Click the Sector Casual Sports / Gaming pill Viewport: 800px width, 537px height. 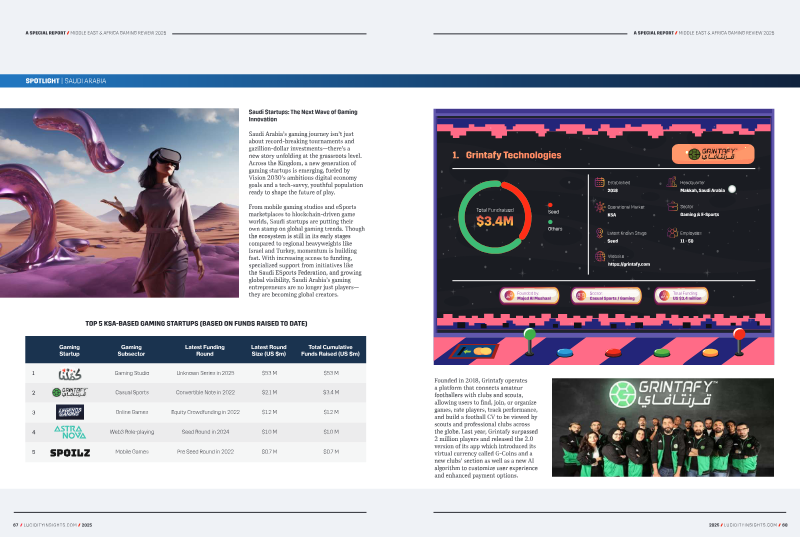pyautogui.click(x=606, y=295)
